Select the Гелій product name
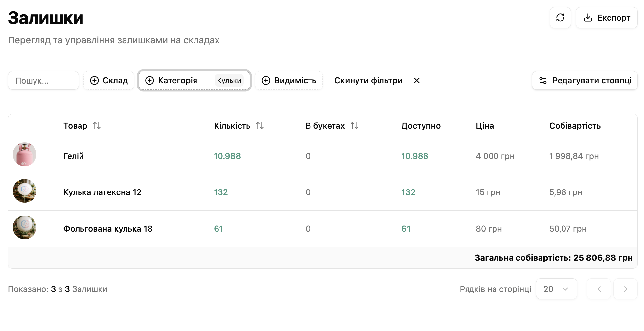The image size is (644, 331). click(x=74, y=156)
